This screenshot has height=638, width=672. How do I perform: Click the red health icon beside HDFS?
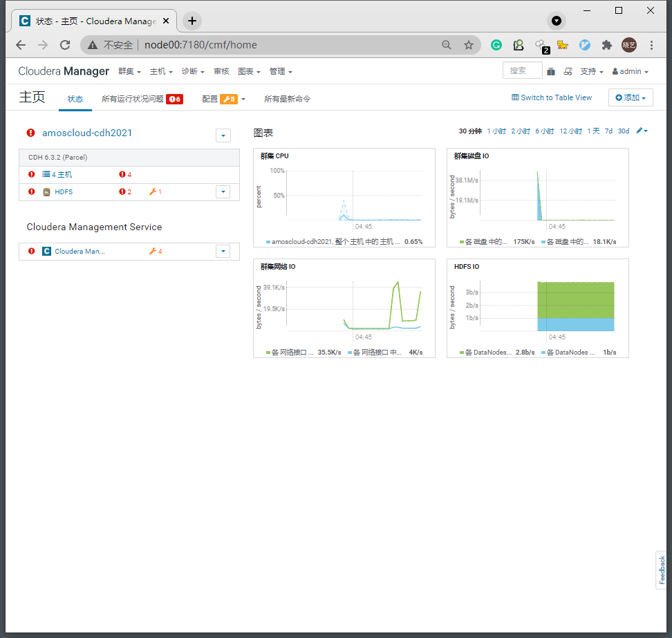(32, 191)
